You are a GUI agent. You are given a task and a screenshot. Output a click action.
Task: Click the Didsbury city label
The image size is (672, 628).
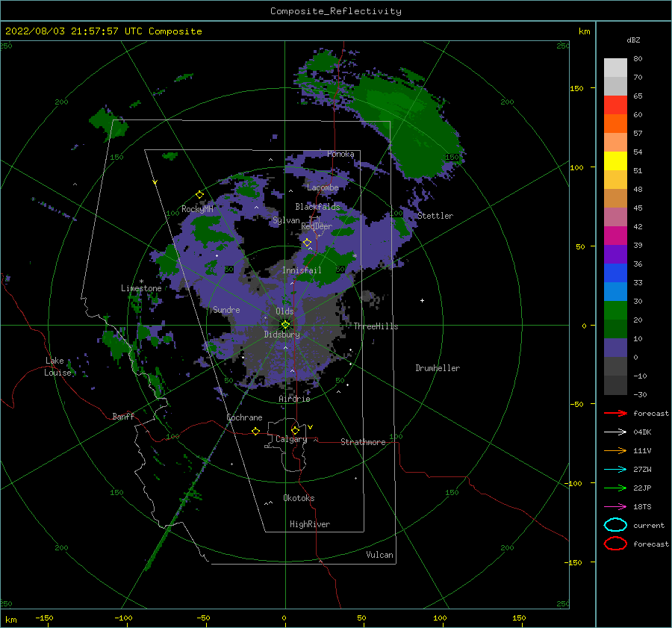click(281, 335)
